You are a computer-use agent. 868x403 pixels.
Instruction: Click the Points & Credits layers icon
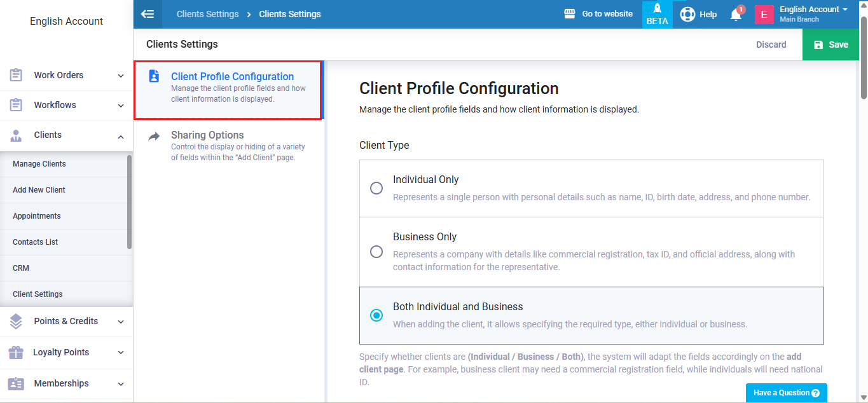point(16,321)
